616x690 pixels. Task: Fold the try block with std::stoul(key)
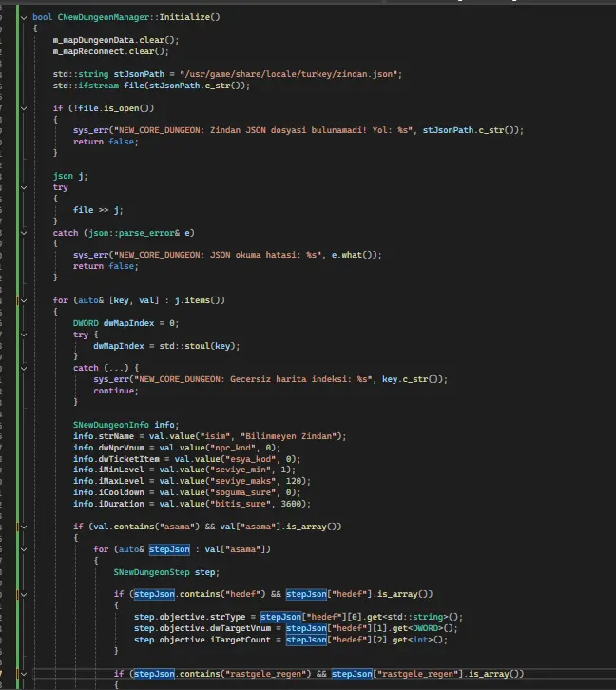click(x=24, y=335)
